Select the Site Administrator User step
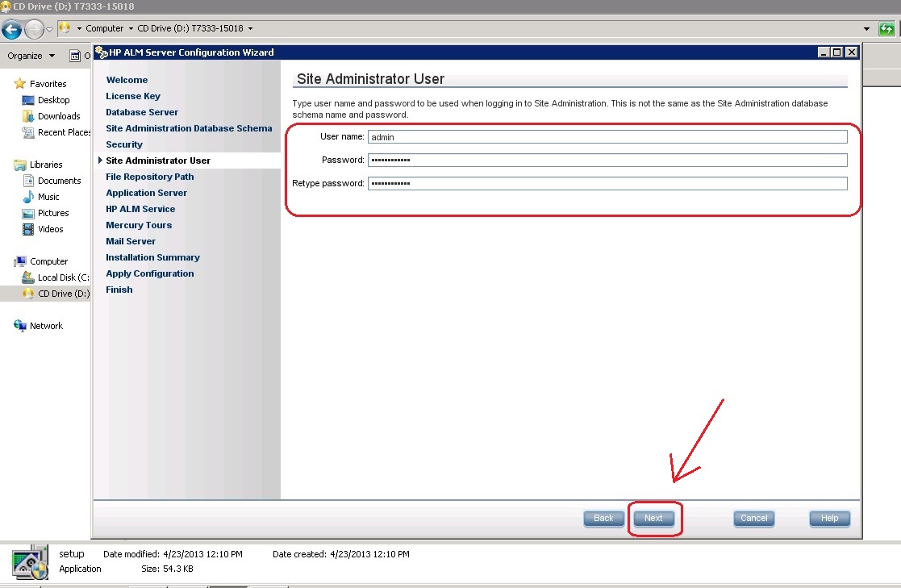Image resolution: width=901 pixels, height=588 pixels. [158, 161]
